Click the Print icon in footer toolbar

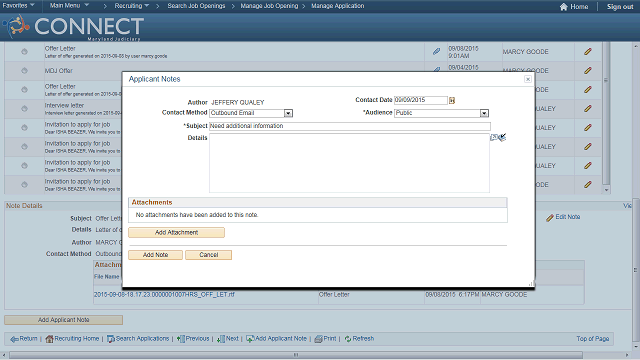(x=318, y=339)
